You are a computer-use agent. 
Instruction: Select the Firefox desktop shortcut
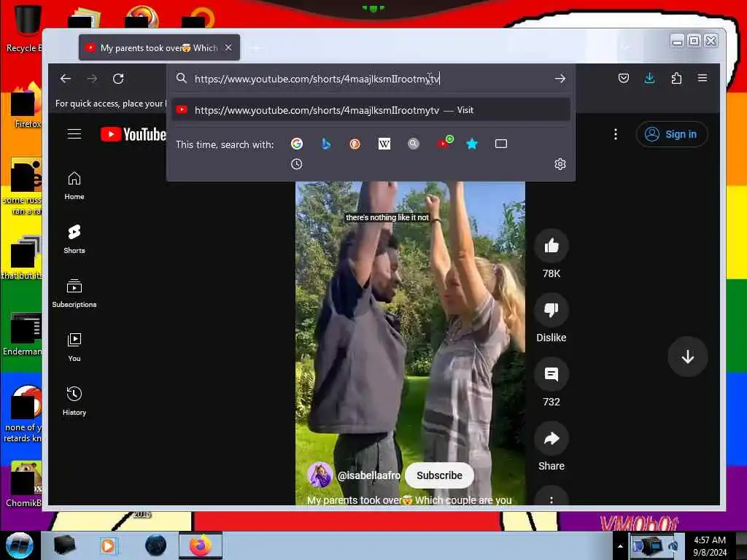25,106
